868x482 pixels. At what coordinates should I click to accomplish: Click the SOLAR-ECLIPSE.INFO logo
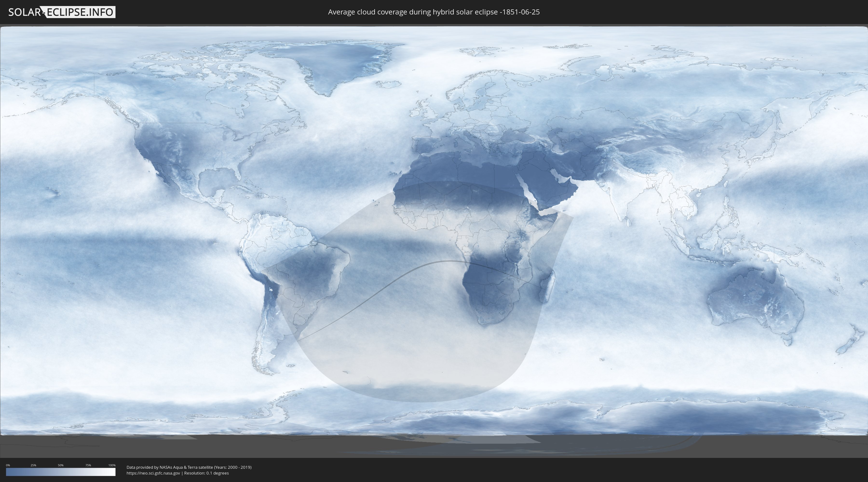[62, 12]
